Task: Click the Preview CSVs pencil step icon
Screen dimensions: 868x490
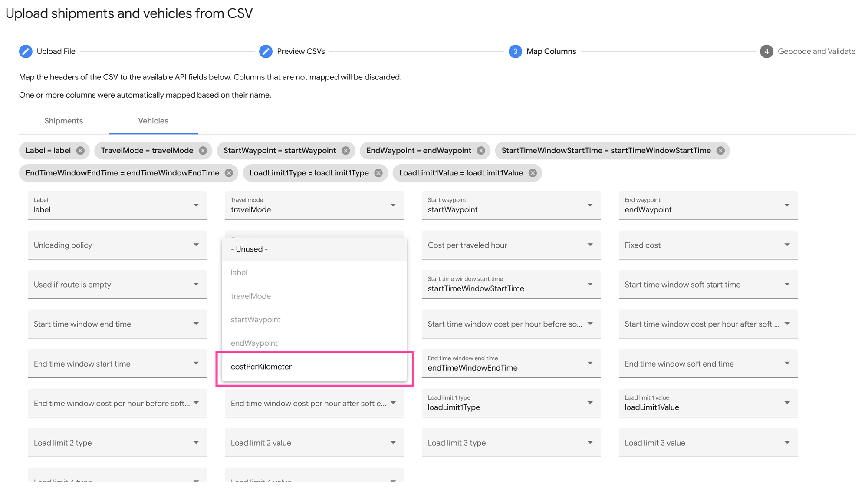Action: tap(266, 51)
